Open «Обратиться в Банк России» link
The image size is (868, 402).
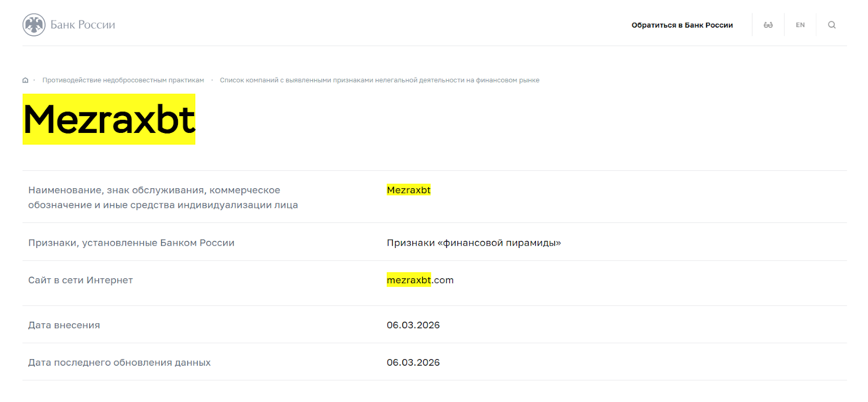(682, 25)
